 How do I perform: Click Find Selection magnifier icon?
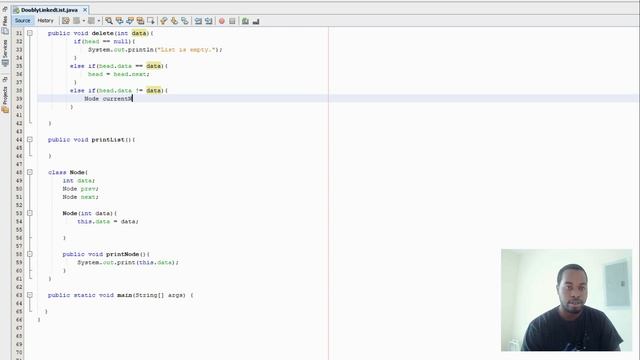tap(109, 21)
